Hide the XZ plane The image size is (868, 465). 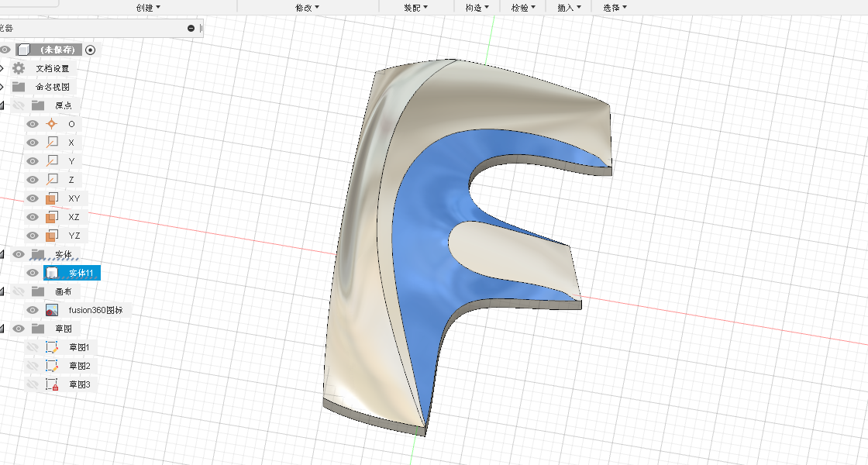click(x=33, y=217)
